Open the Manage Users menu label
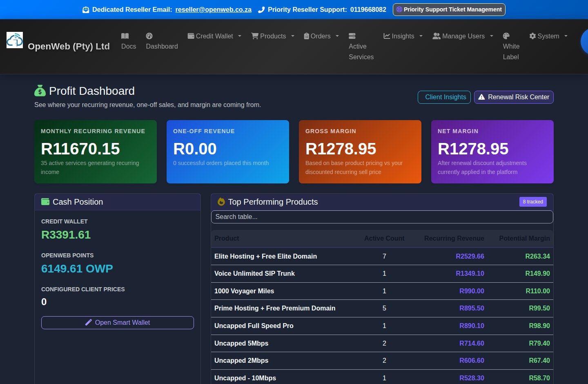 click(x=463, y=36)
